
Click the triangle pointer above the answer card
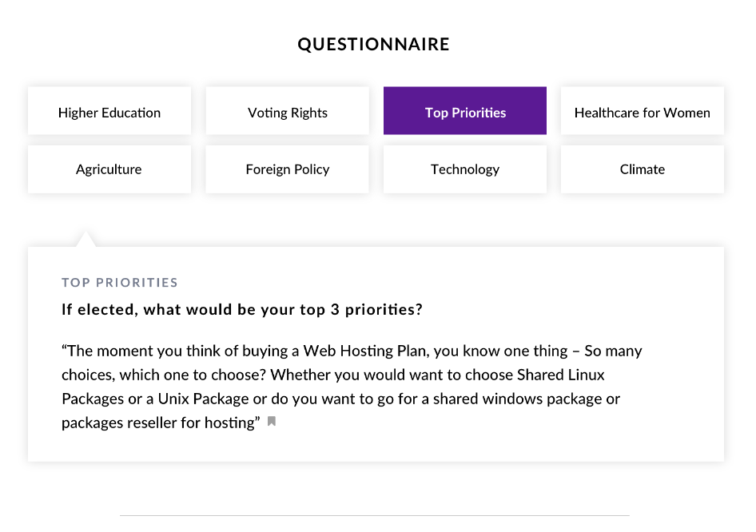(86, 239)
